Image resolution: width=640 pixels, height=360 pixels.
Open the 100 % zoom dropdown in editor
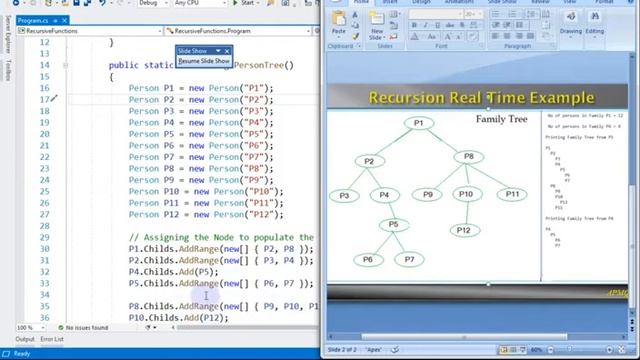(x=31, y=328)
